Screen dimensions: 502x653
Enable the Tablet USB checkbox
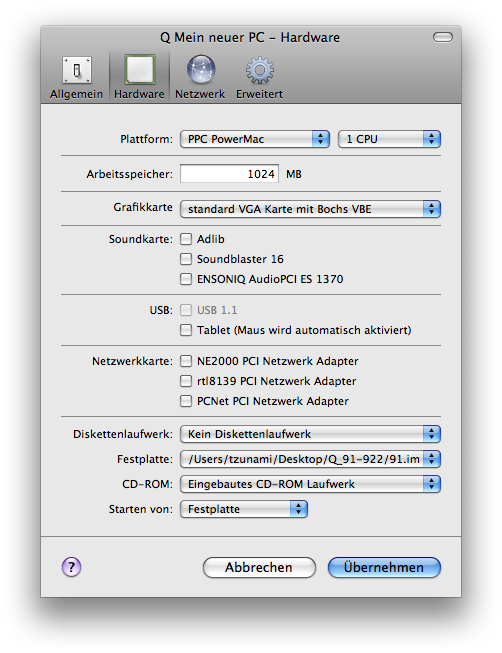point(186,330)
